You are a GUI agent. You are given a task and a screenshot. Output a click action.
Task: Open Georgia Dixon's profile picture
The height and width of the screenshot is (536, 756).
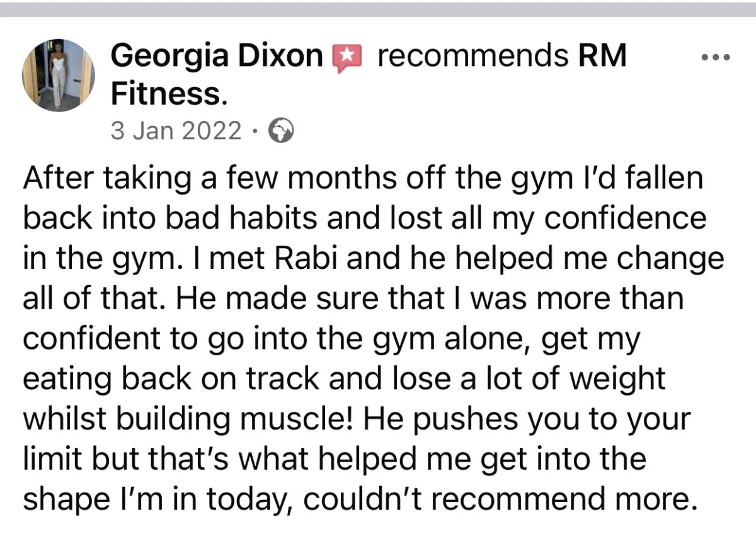click(59, 76)
